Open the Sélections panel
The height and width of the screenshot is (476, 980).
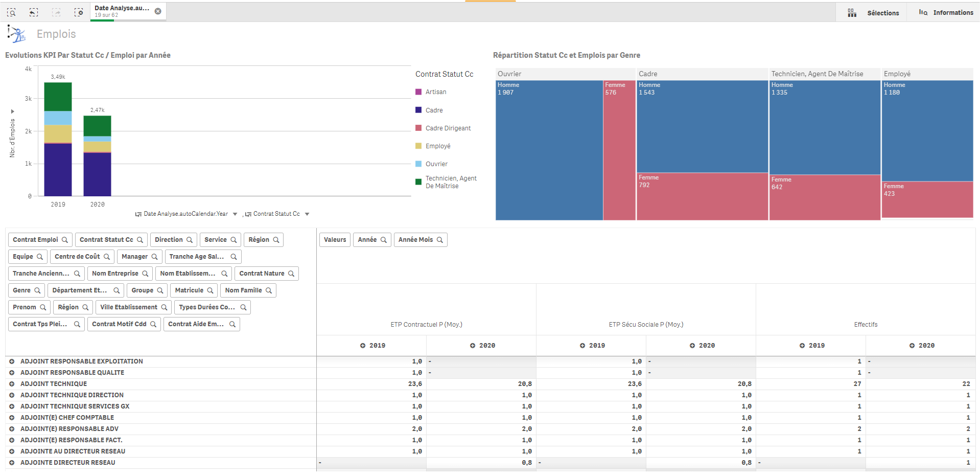(x=873, y=13)
